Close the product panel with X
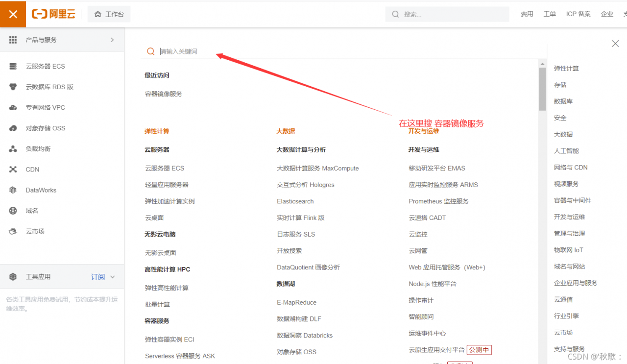The image size is (627, 364). tap(615, 44)
